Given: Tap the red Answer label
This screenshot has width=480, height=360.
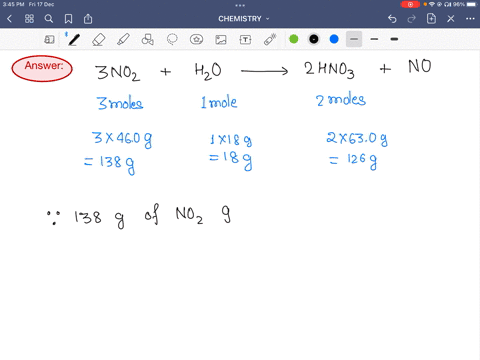Looking at the screenshot, I should tap(42, 68).
